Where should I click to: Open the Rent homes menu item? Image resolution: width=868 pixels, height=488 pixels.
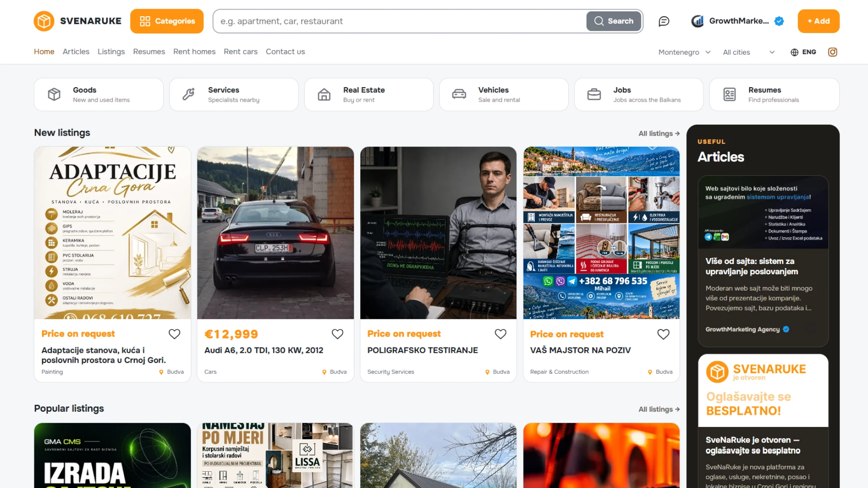(x=194, y=52)
